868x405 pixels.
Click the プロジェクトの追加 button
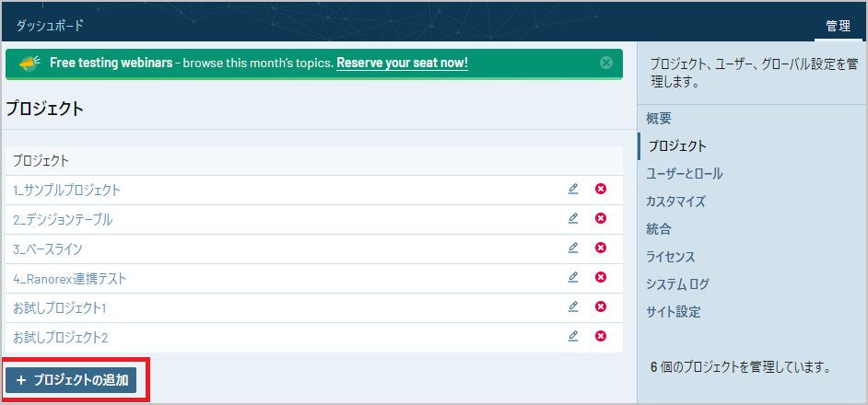(72, 380)
